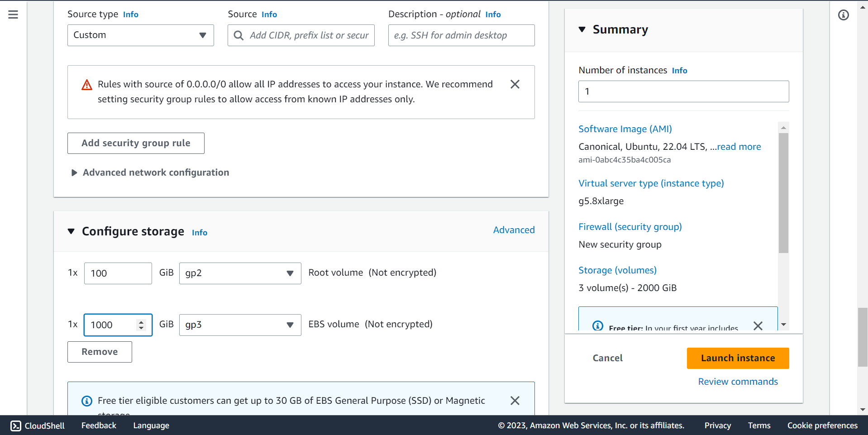868x435 pixels.
Task: Click read more for AMI description
Action: point(739,147)
